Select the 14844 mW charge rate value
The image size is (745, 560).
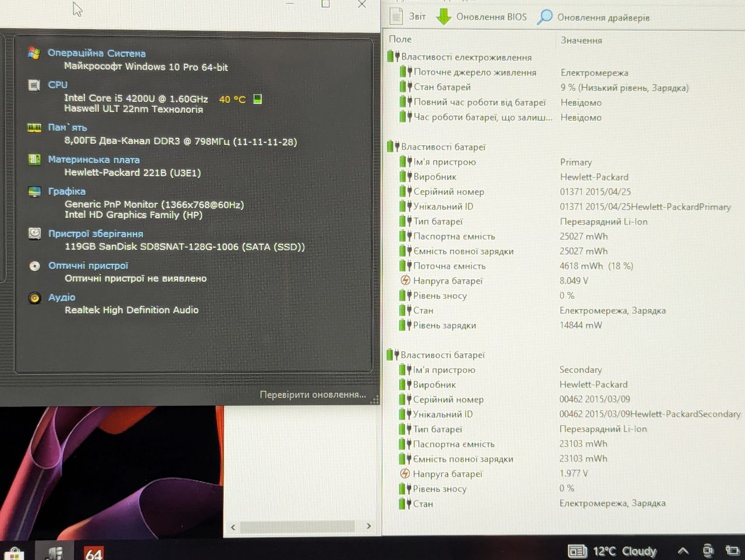point(581,325)
